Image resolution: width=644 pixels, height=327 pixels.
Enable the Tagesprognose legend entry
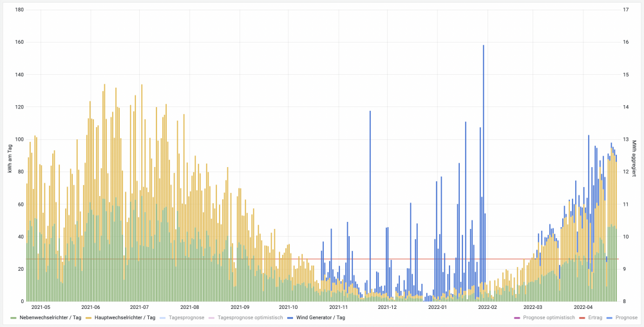[186, 318]
